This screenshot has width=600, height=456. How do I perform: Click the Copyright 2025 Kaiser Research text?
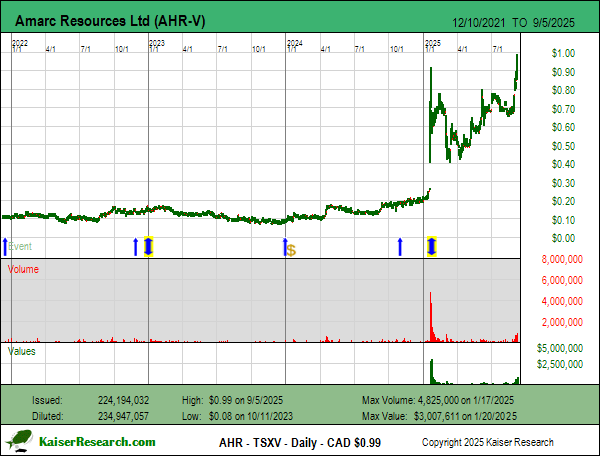click(x=488, y=442)
